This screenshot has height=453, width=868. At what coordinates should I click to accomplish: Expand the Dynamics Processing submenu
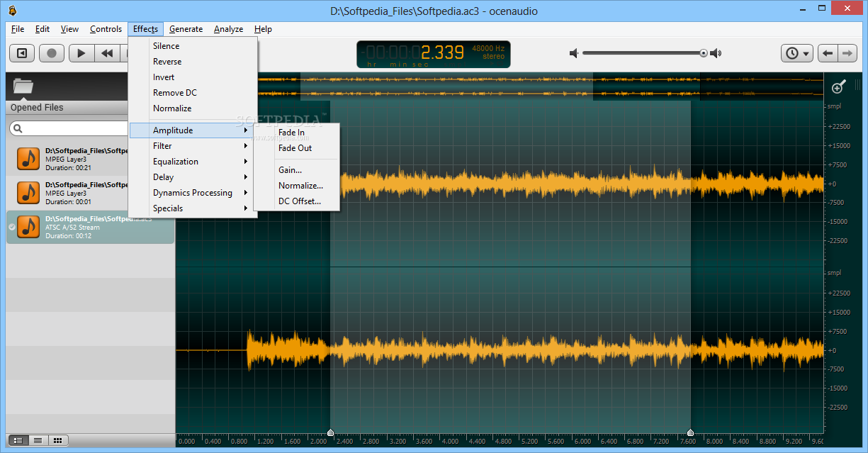click(192, 193)
